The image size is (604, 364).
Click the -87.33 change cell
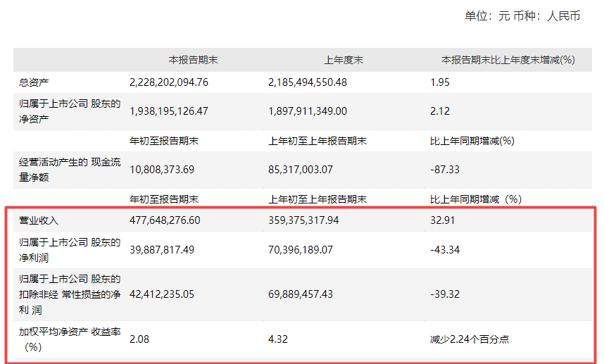click(445, 170)
